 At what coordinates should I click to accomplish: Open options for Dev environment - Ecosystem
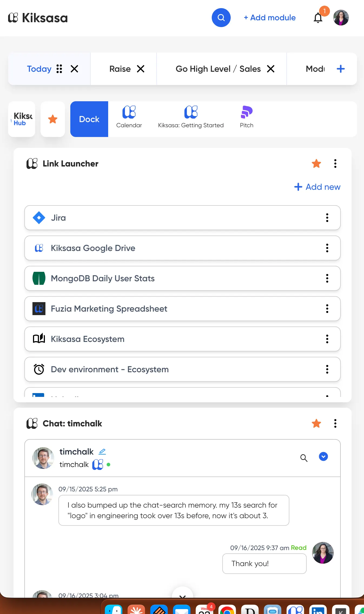[x=327, y=369]
